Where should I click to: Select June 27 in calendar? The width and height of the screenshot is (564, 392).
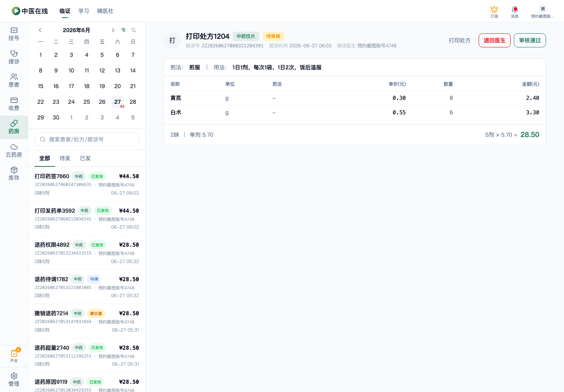117,102
